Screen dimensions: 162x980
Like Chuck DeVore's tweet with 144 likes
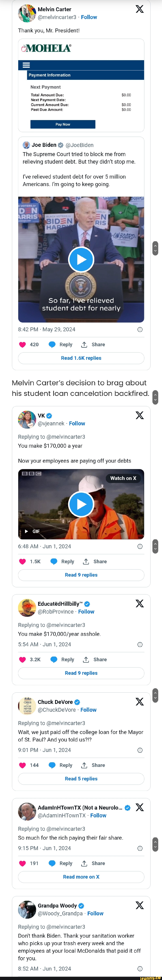click(x=22, y=765)
